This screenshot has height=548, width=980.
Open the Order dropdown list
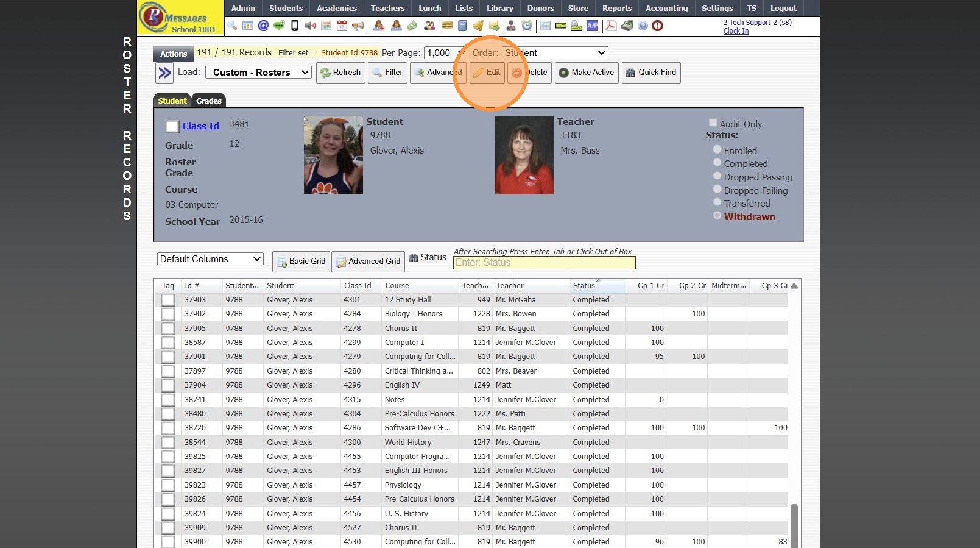(555, 53)
